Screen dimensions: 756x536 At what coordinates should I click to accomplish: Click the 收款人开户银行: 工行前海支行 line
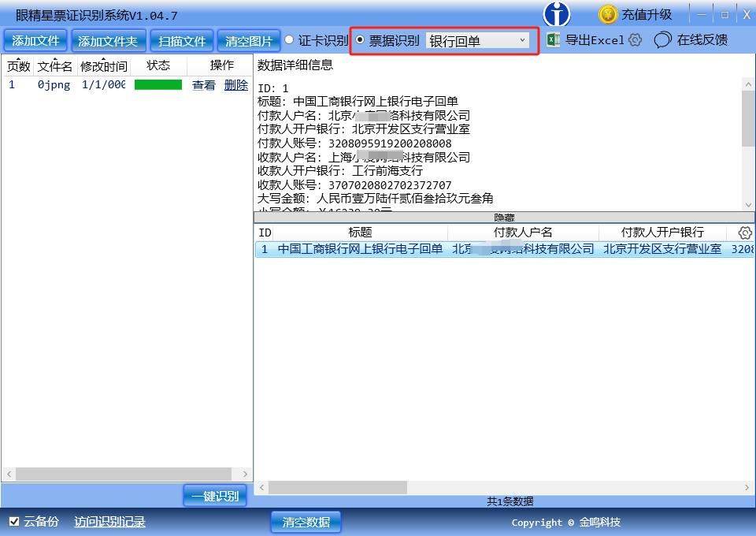(340, 171)
